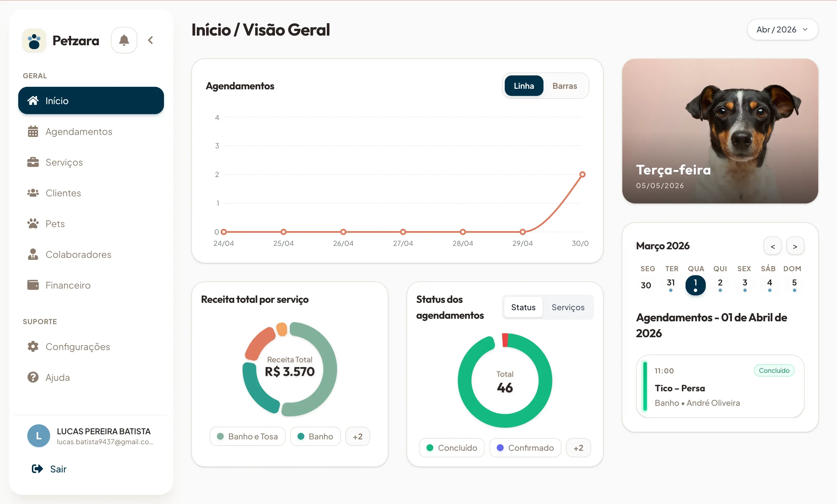Click the Sair logout icon
837x504 pixels.
tap(37, 469)
